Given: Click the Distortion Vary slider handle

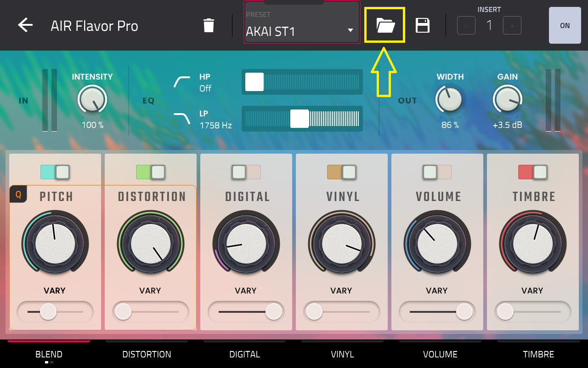Looking at the screenshot, I should tap(123, 311).
